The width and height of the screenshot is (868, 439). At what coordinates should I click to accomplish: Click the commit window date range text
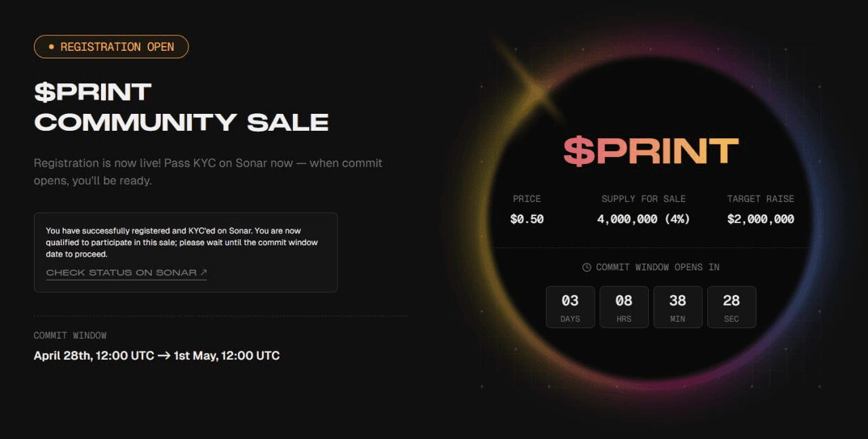point(157,356)
